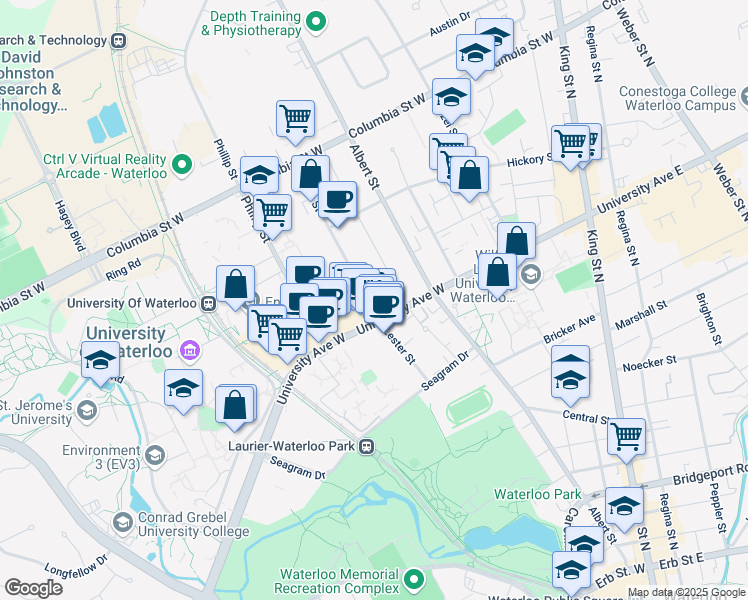
Task: Click the graduation cap marker south of Ring Rd
Action: (x=183, y=391)
